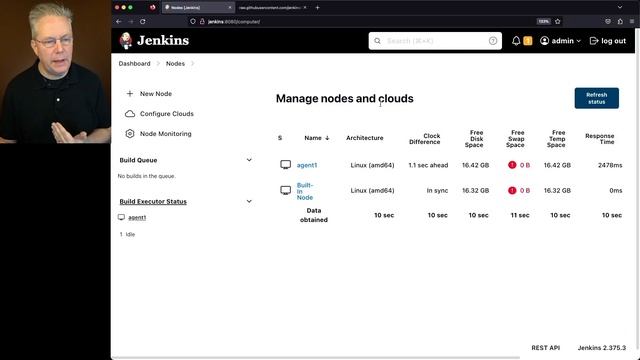Click the browser address bar URL
Viewport: 640px width, 360px height.
coord(234,22)
